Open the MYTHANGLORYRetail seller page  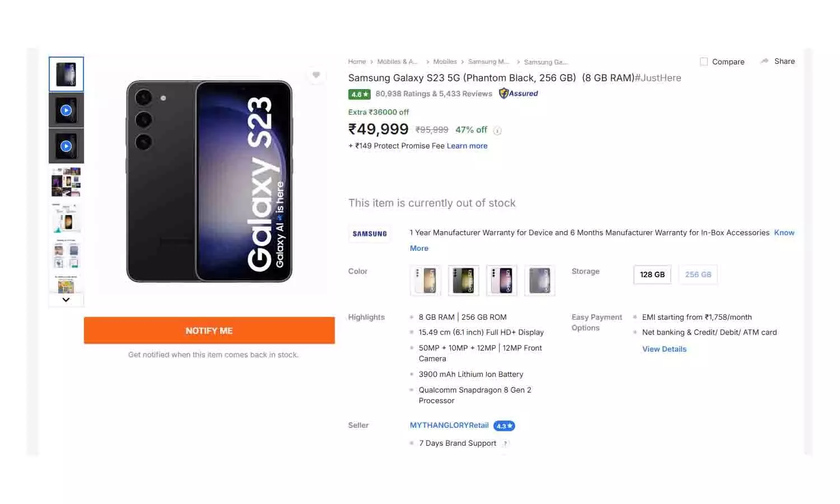(x=448, y=425)
